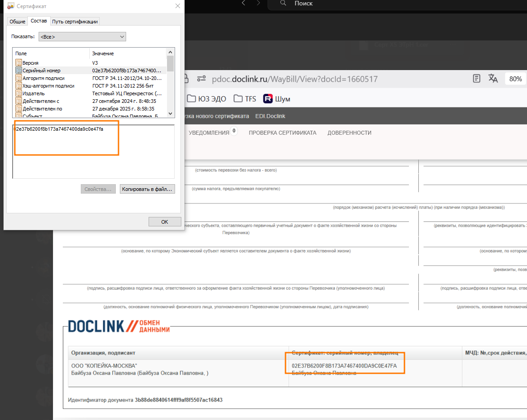Screen dimensions: 527x420
Task: Open the new certificate upload link
Action: click(x=217, y=116)
